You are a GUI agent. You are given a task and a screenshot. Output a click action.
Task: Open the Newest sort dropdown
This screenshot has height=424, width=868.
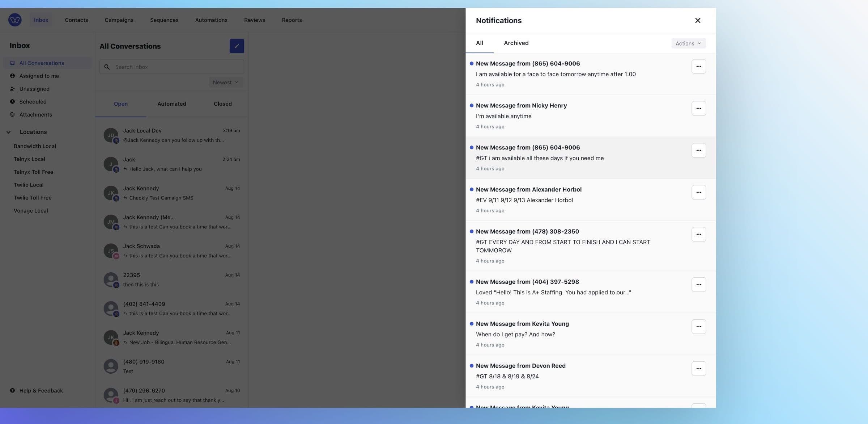pos(225,82)
